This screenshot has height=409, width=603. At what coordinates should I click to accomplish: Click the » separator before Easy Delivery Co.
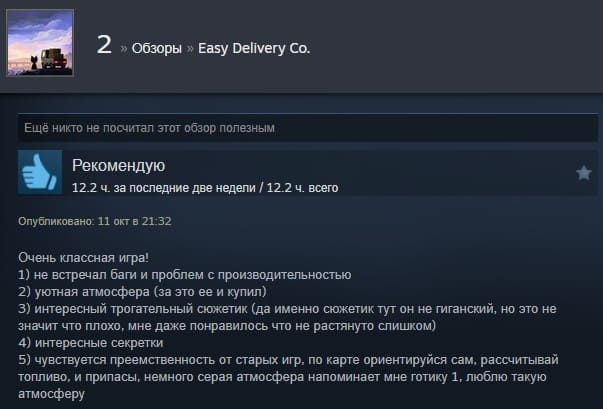click(190, 49)
